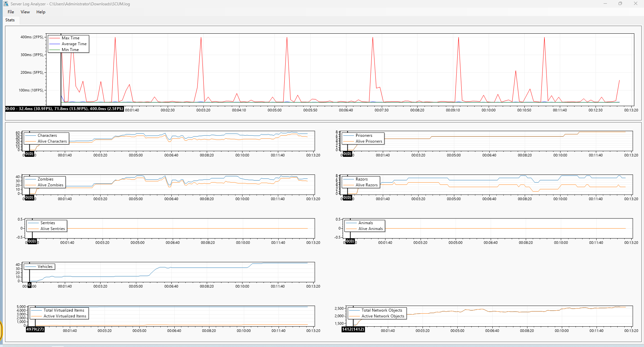Click the Alive Zombies legend label
This screenshot has width=644, height=347.
coord(50,185)
